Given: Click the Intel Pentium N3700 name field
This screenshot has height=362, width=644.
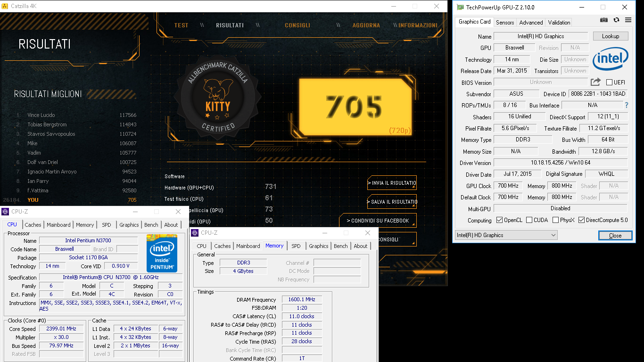Looking at the screenshot, I should click(89, 240).
